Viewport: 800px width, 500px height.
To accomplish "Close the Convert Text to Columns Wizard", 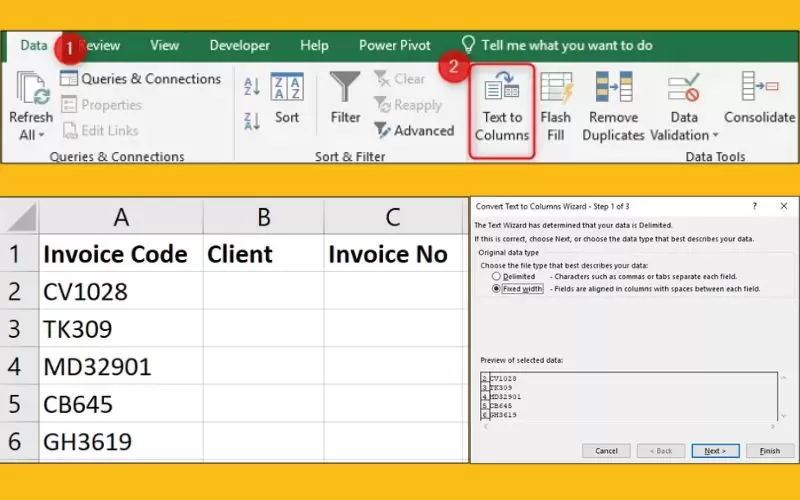I will coord(784,206).
